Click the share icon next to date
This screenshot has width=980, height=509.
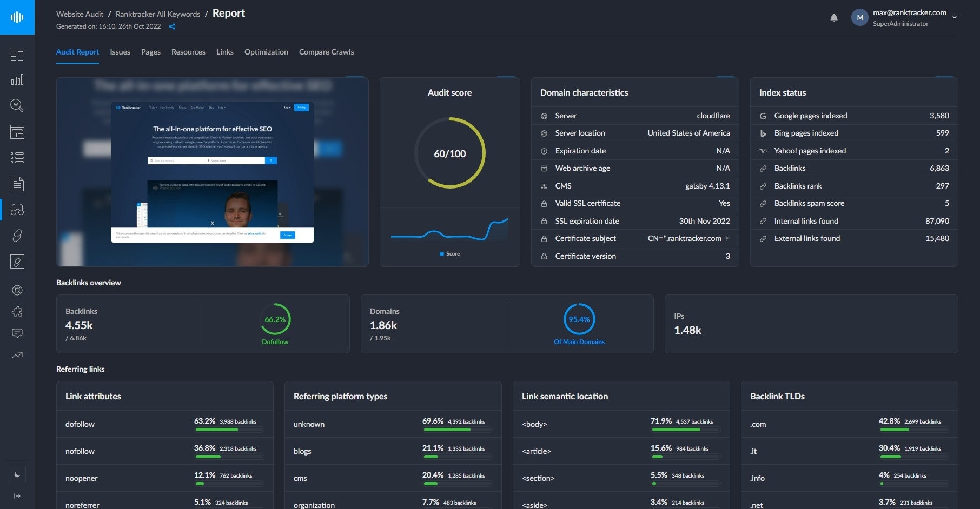tap(172, 26)
